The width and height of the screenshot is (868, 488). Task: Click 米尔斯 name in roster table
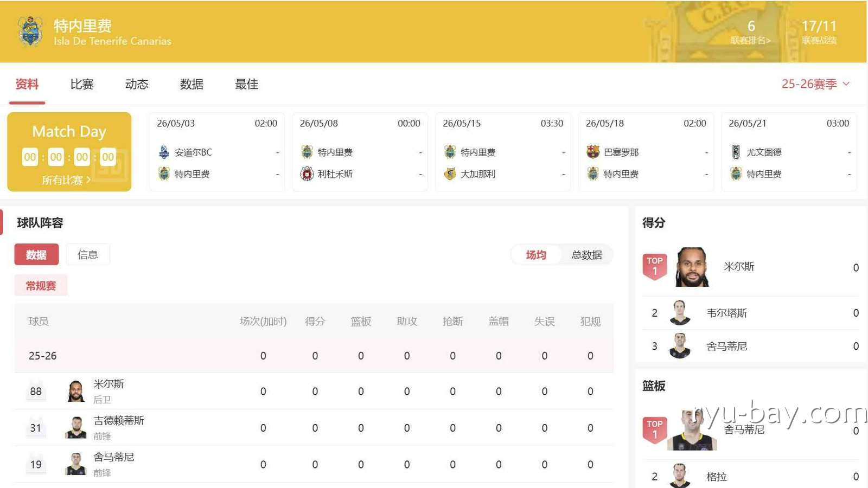coord(108,384)
